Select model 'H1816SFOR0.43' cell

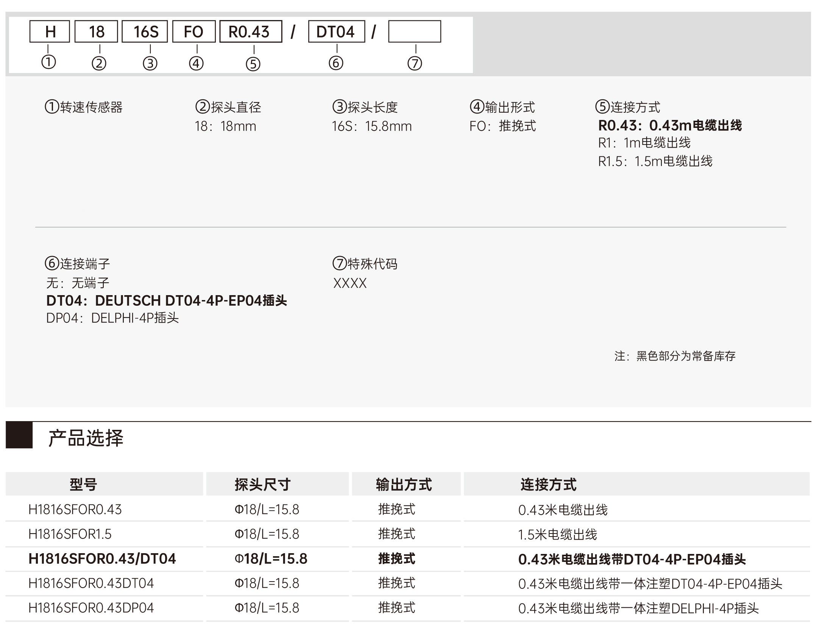click(75, 510)
